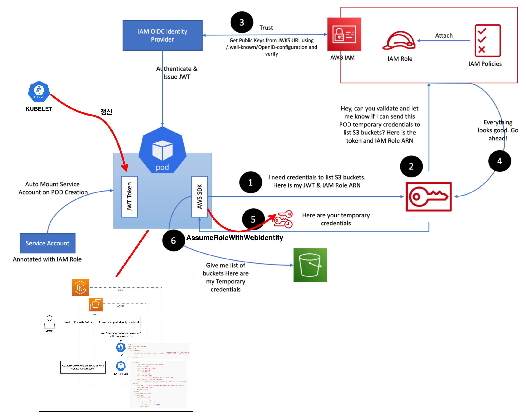
Task: Click the "Trust" label
Action: coord(266,28)
